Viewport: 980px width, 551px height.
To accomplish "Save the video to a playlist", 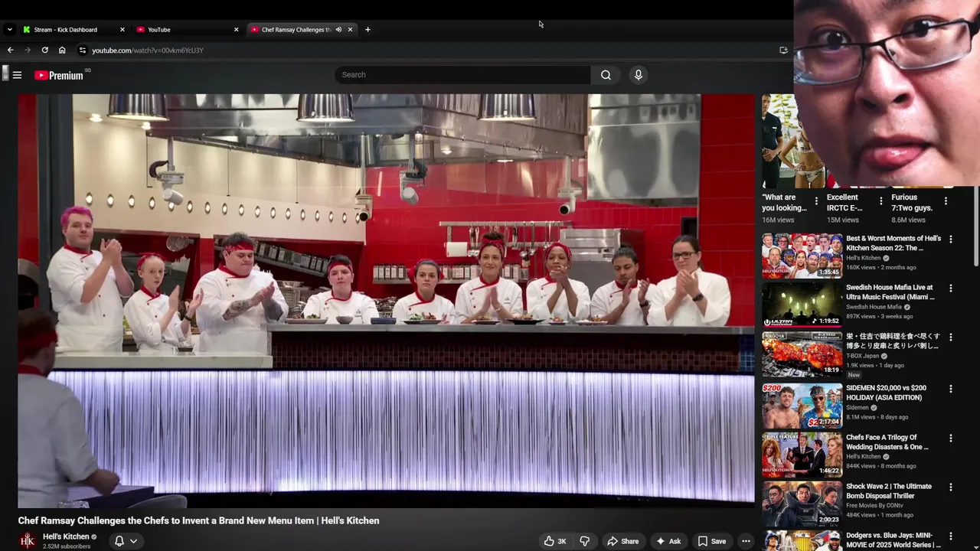I will pos(711,541).
